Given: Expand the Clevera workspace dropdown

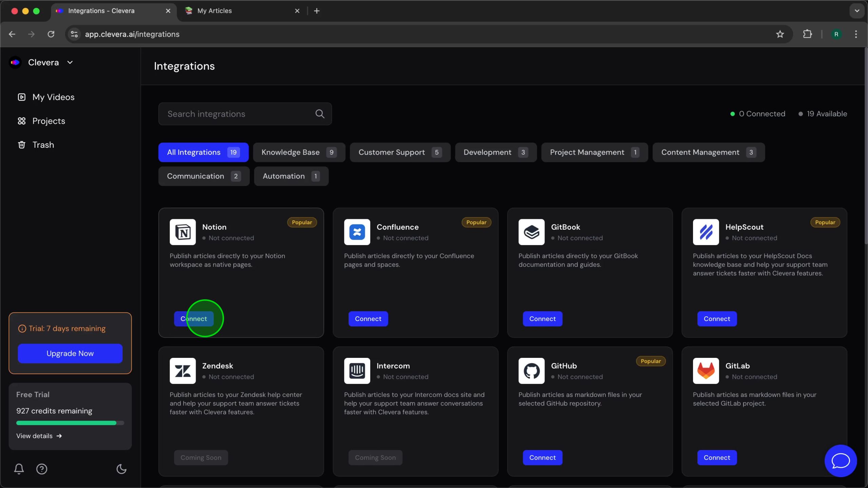Looking at the screenshot, I should coord(70,62).
